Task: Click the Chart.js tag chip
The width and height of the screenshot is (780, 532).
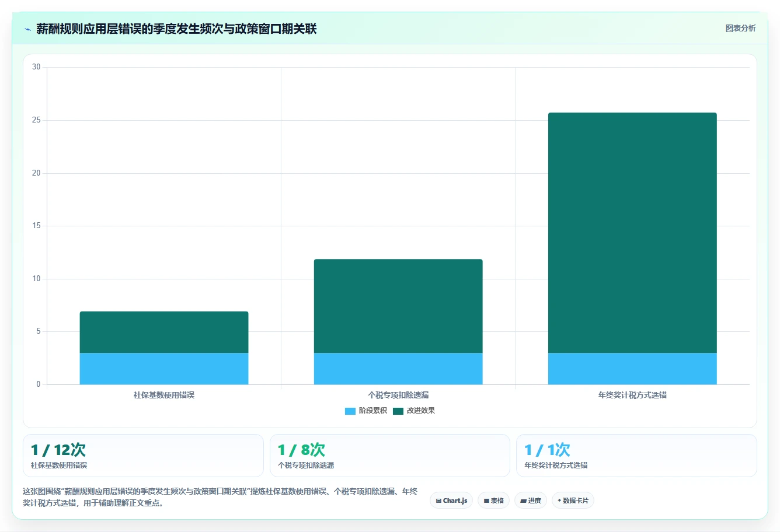Action: (451, 501)
